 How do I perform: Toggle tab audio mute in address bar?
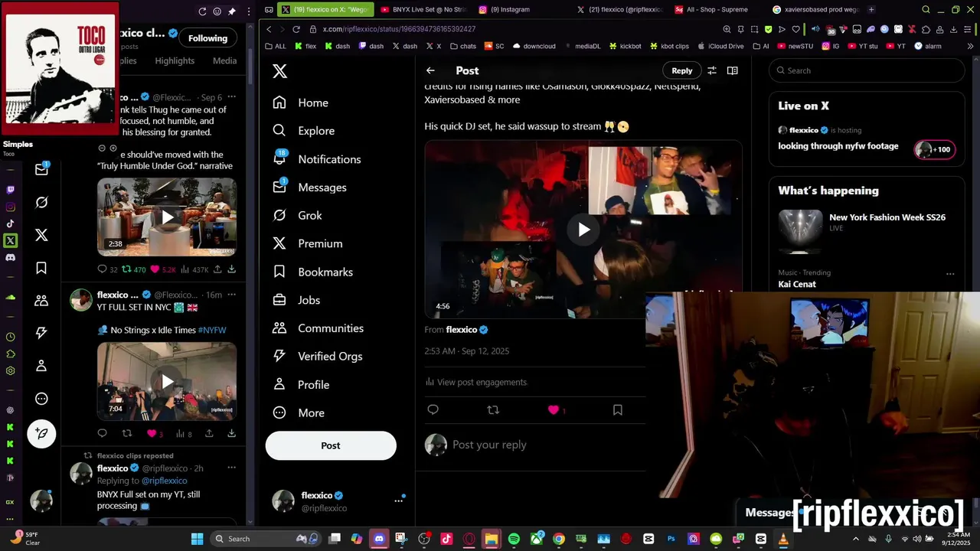(815, 29)
